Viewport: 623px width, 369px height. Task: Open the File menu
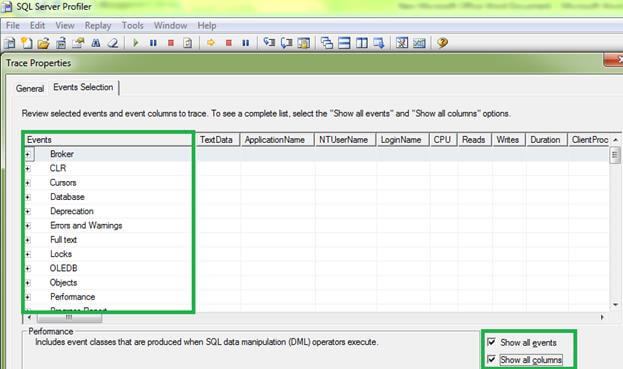(13, 25)
